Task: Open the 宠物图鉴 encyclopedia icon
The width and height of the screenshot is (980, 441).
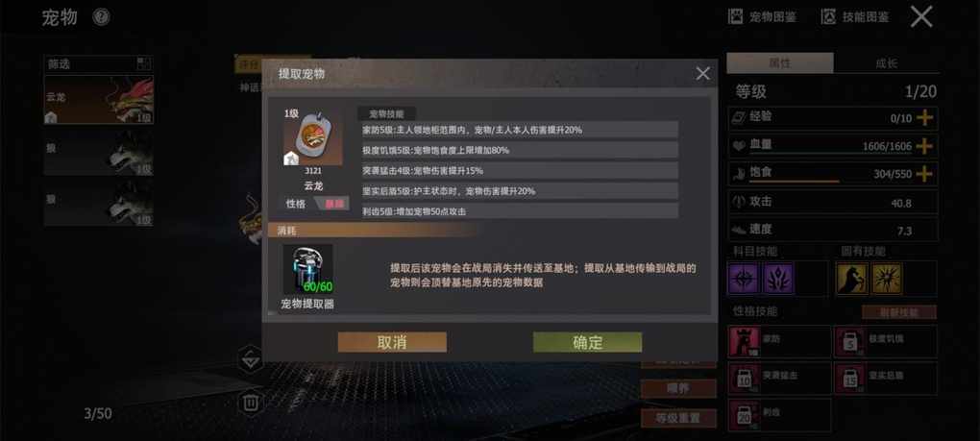Action: pos(737,17)
